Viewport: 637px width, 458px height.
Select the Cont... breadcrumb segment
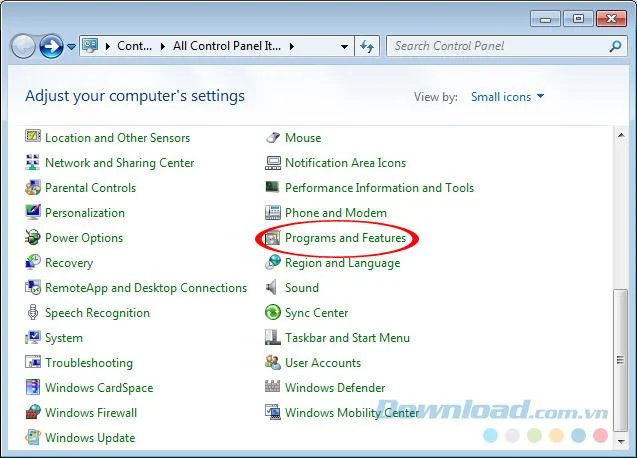pos(134,46)
